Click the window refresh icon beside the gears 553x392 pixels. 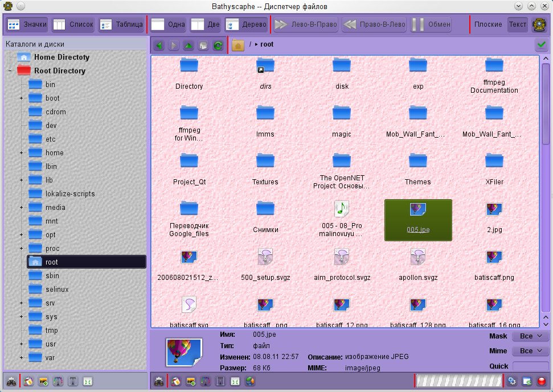(527, 381)
